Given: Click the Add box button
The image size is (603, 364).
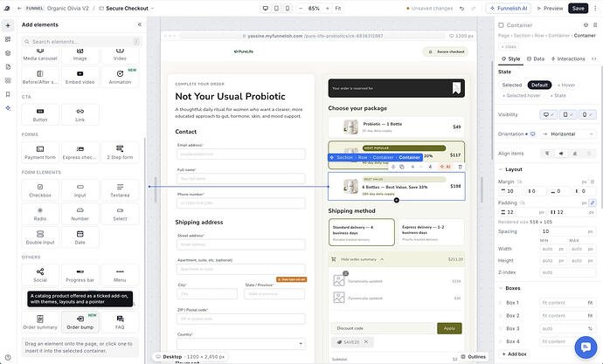Looking at the screenshot, I should (x=514, y=354).
